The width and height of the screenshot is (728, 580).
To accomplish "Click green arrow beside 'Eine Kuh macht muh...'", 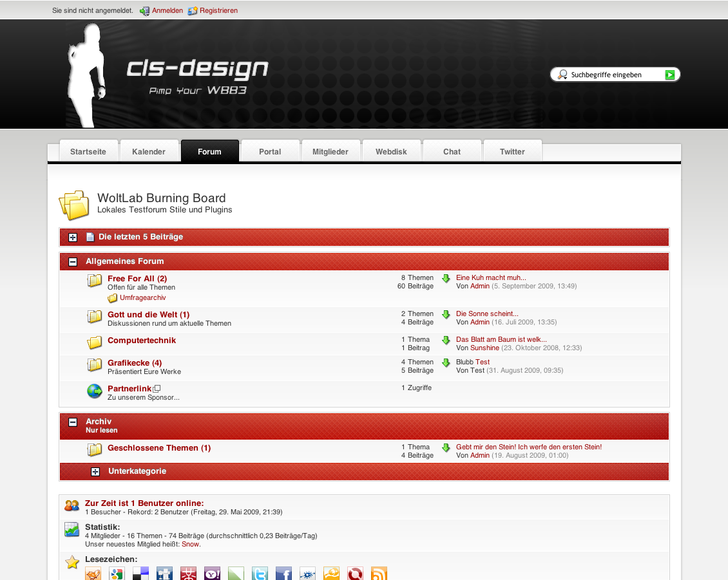I will click(446, 279).
